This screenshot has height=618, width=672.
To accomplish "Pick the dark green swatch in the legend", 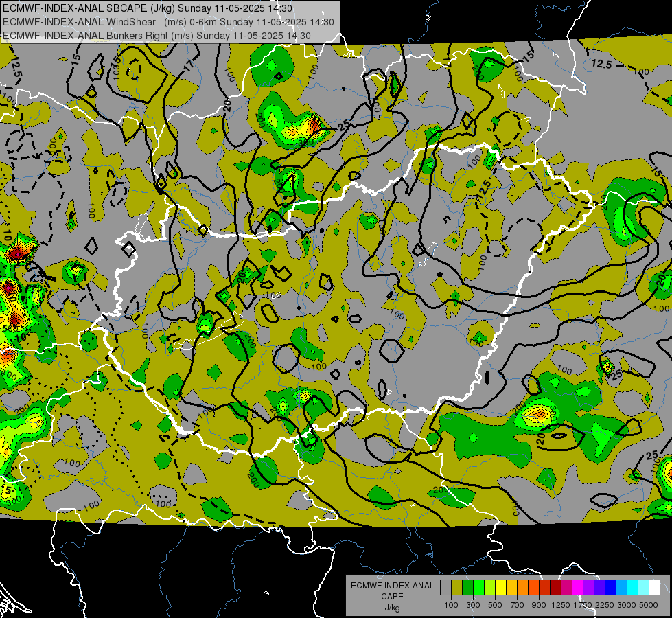I will (467, 588).
